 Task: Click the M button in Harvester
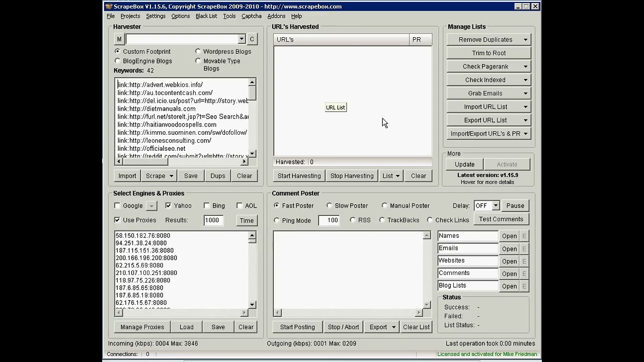click(x=119, y=39)
